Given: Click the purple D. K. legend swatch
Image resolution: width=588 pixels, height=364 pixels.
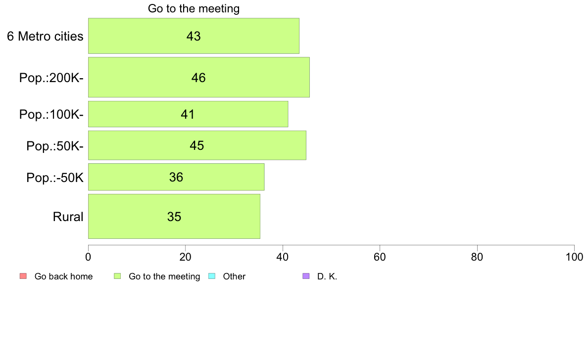Looking at the screenshot, I should point(306,276).
